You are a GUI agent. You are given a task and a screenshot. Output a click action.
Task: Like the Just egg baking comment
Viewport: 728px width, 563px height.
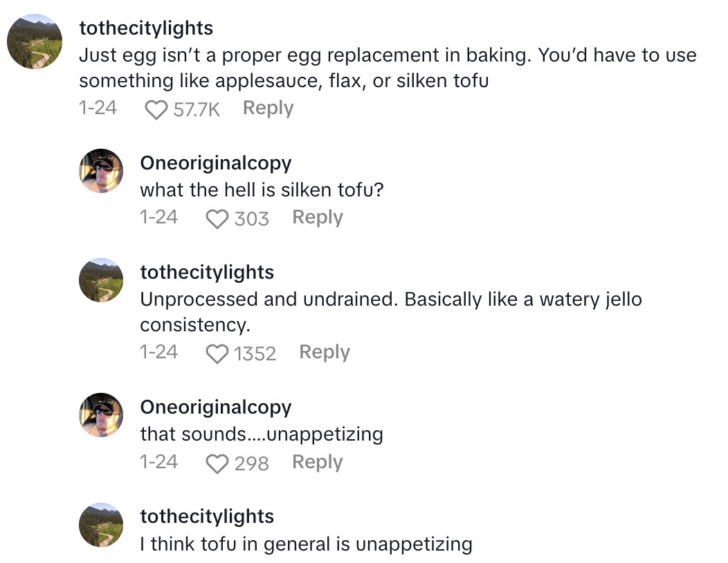click(x=157, y=109)
